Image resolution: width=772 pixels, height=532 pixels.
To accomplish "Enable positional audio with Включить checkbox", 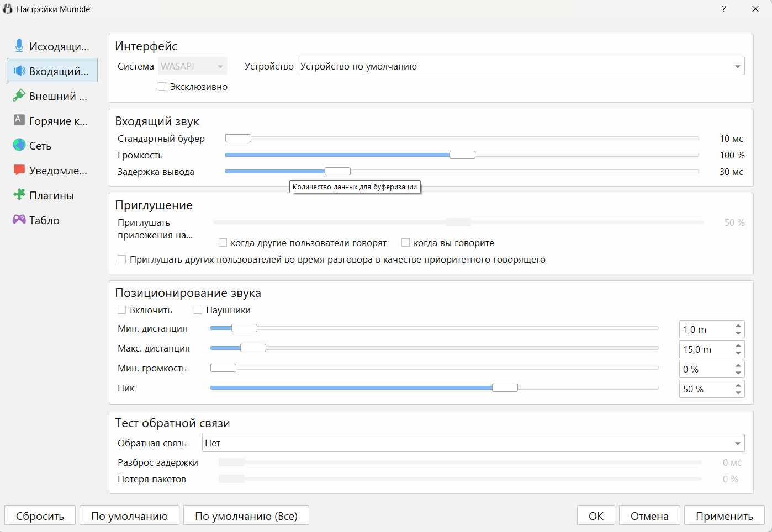I will (x=121, y=310).
